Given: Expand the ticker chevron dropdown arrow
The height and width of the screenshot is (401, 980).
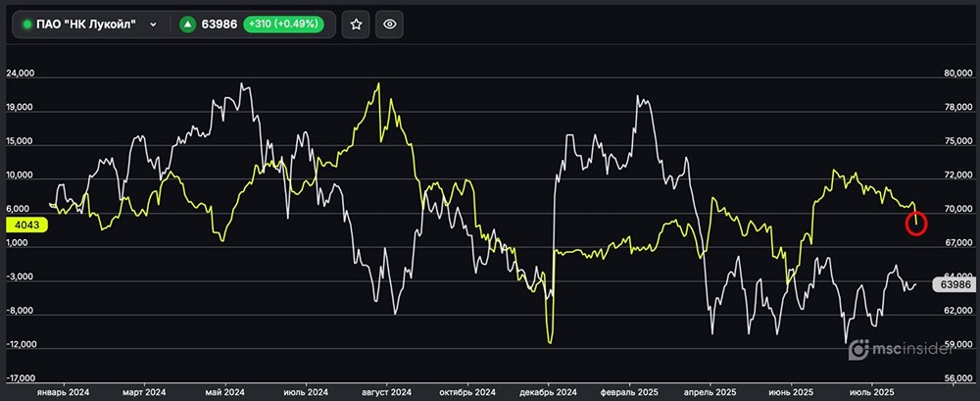Looking at the screenshot, I should tap(153, 24).
